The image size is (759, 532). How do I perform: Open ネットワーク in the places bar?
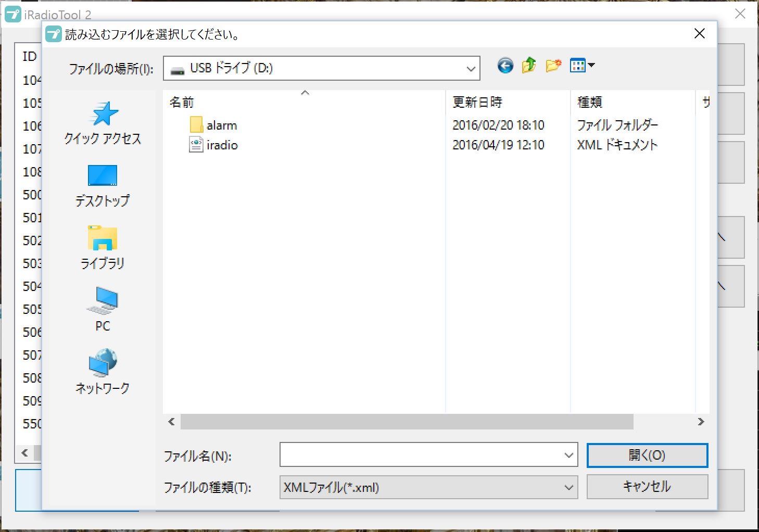(103, 372)
